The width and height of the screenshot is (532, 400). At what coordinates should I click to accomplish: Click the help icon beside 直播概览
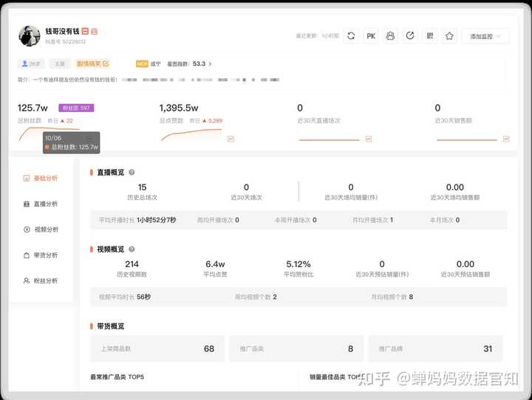[x=132, y=172]
